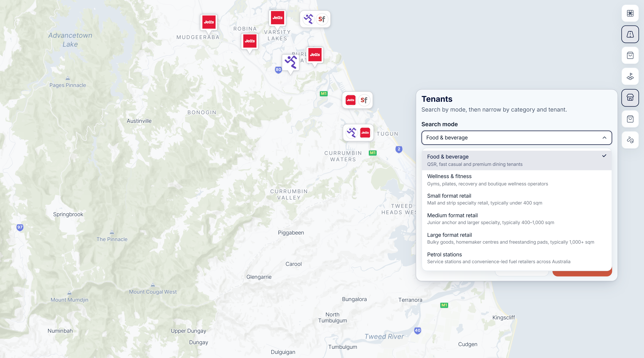This screenshot has width=644, height=358.
Task: Click the "Springbrook" map label
Action: (x=68, y=214)
